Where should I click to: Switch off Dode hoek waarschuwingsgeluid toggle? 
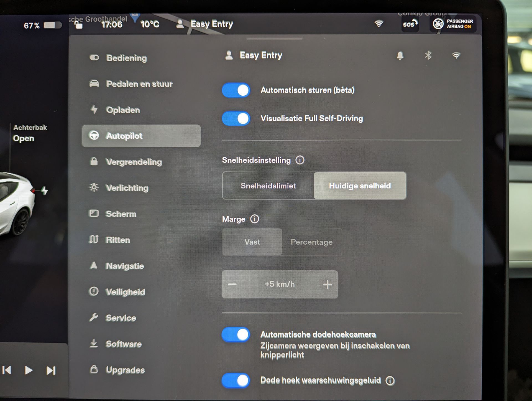[x=236, y=380]
